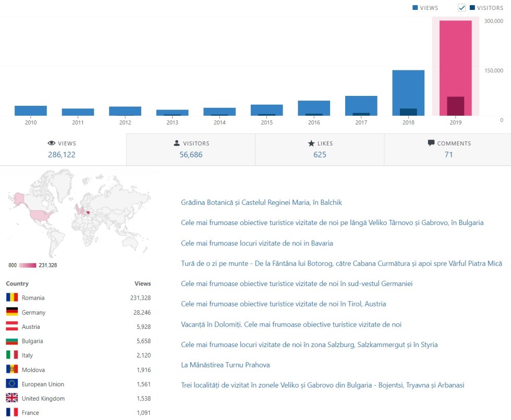
Task: Select the 2018 bar in the chart
Action: pos(408,92)
